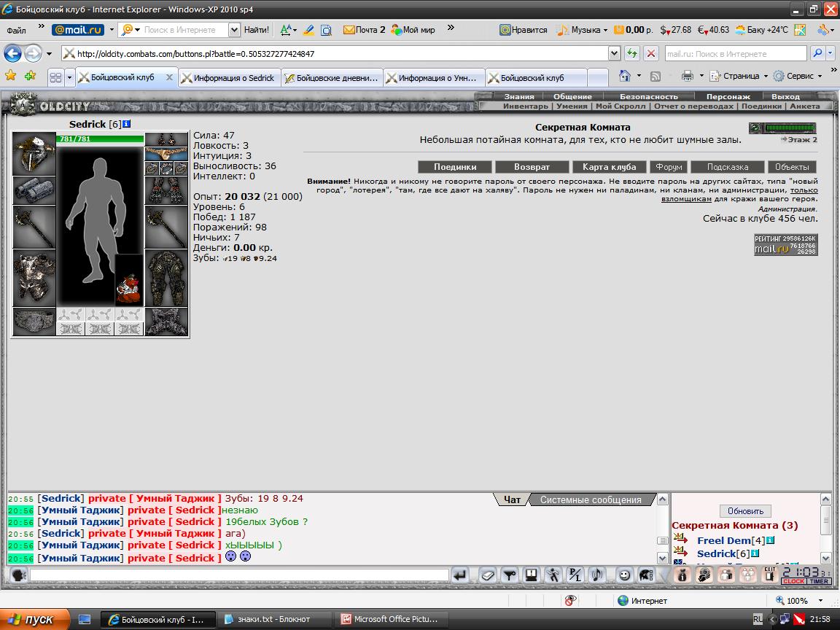Click the green loading indicator bar at top right
The image size is (840, 630).
click(790, 128)
